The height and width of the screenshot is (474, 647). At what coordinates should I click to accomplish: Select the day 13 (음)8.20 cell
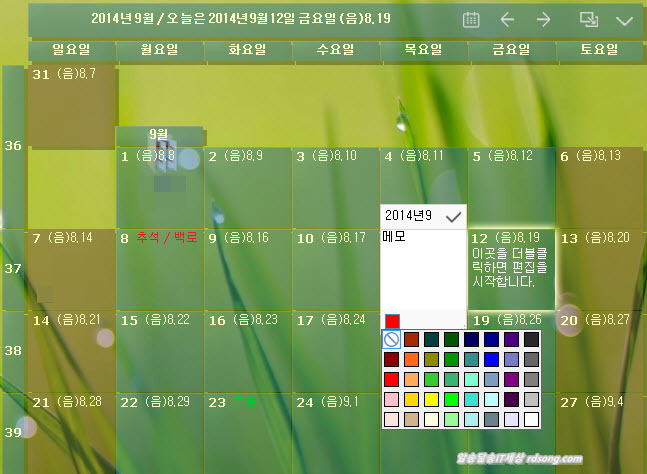599,269
